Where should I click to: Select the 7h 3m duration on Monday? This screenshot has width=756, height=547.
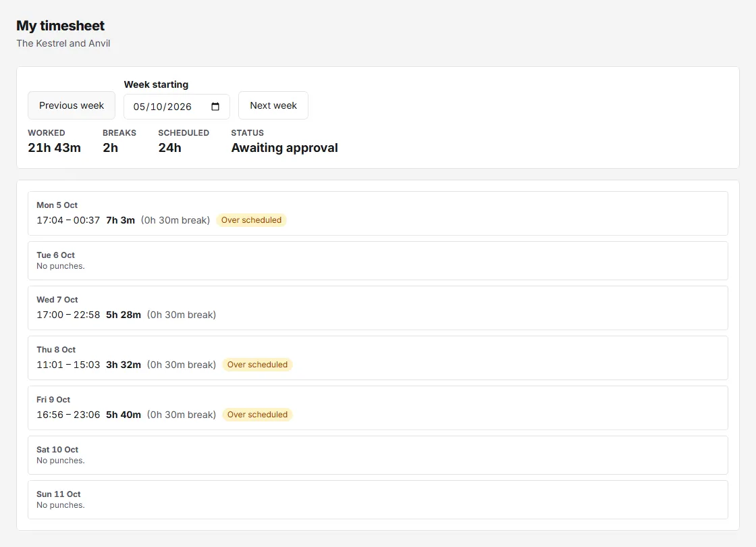pos(121,220)
